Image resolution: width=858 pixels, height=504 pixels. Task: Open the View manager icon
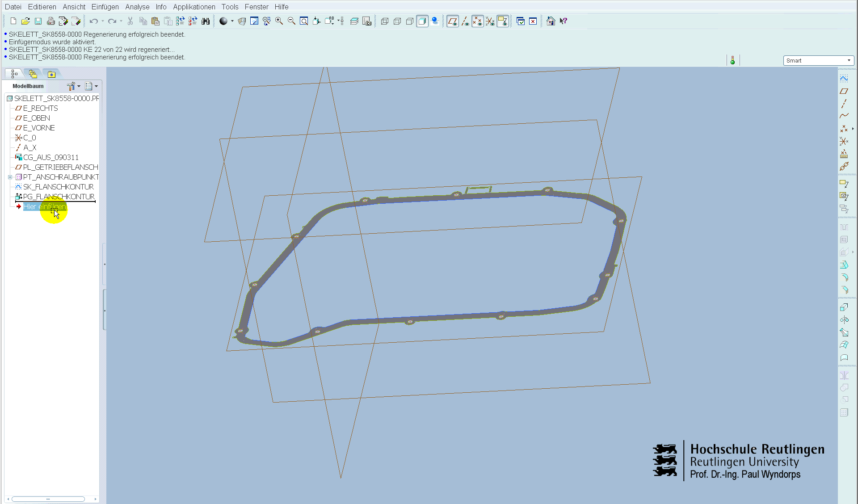(x=367, y=21)
